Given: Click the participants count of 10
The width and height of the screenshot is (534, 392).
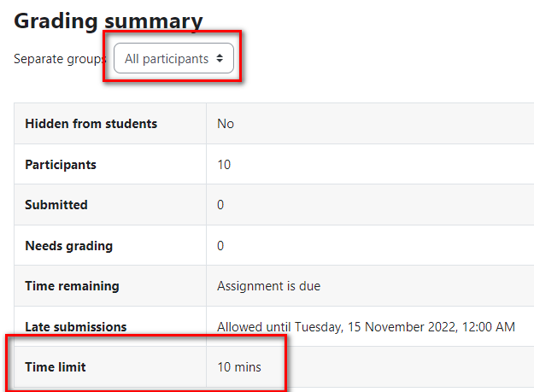Looking at the screenshot, I should 224,165.
